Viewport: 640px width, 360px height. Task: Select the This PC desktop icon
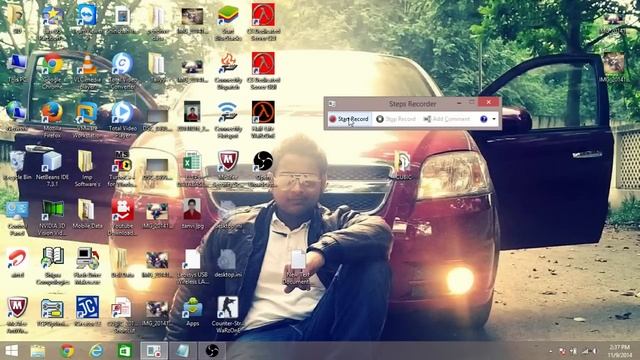[x=17, y=68]
